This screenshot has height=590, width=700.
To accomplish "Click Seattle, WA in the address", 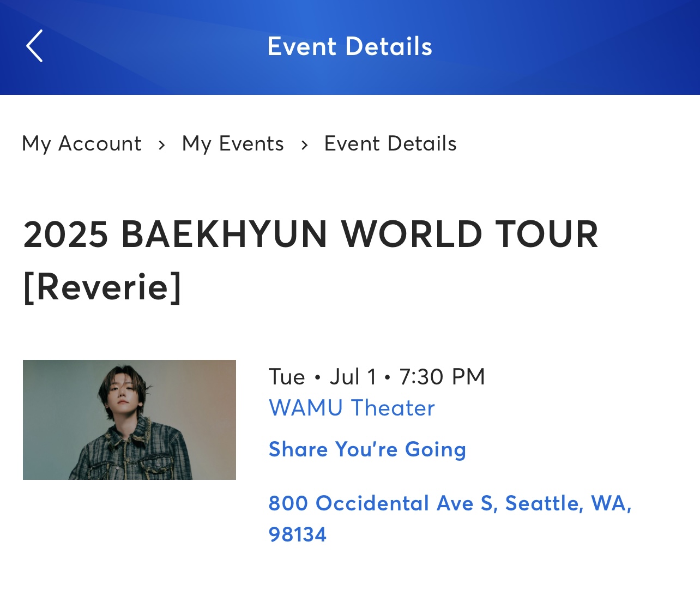I will pos(569,504).
